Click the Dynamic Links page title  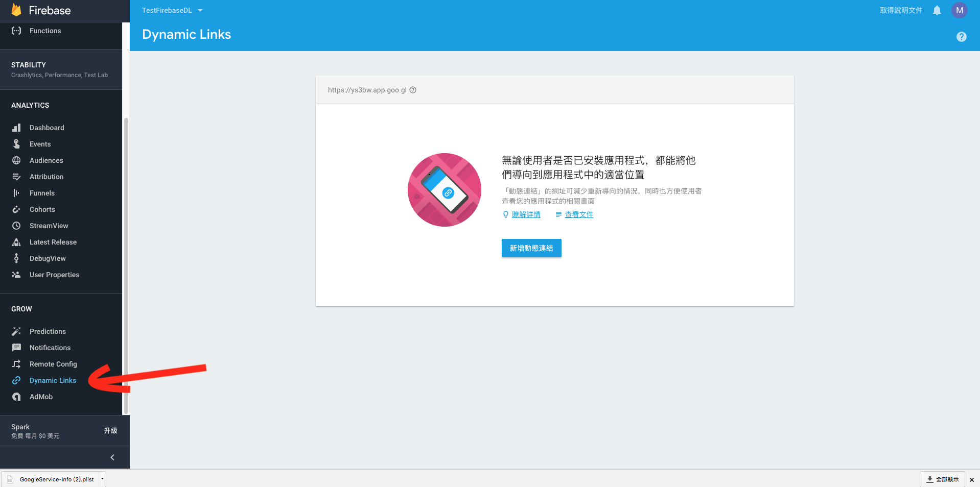(186, 34)
